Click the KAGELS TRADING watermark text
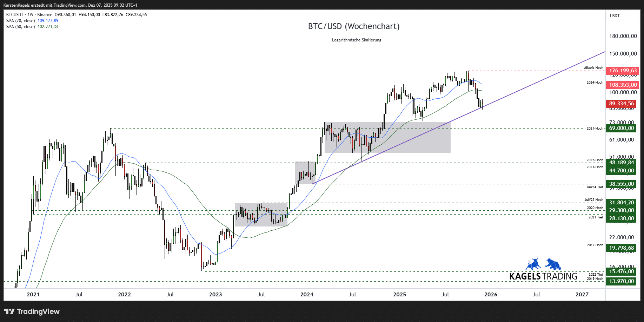The width and height of the screenshot is (644, 322). click(x=543, y=276)
